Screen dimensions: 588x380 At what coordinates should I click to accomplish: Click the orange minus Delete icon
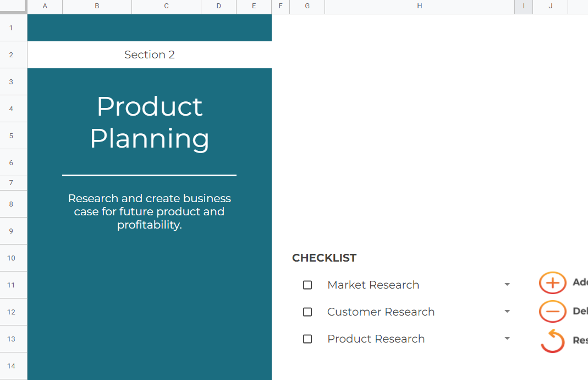click(x=552, y=311)
